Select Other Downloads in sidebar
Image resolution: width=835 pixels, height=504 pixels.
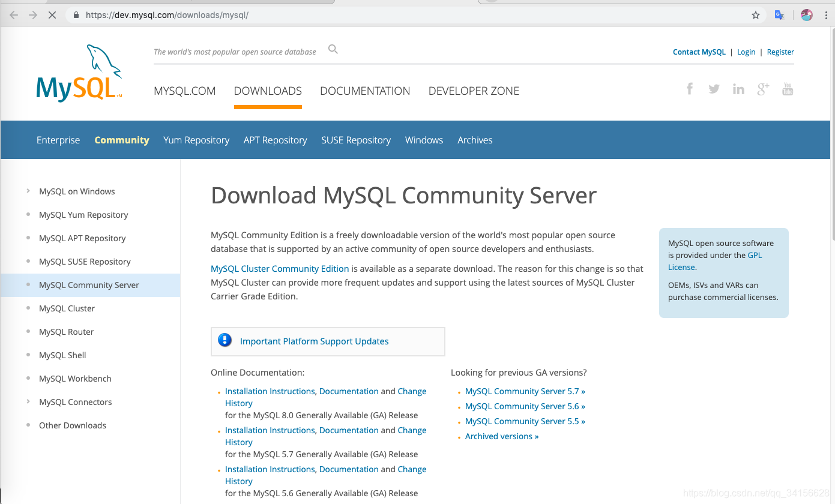pyautogui.click(x=72, y=425)
